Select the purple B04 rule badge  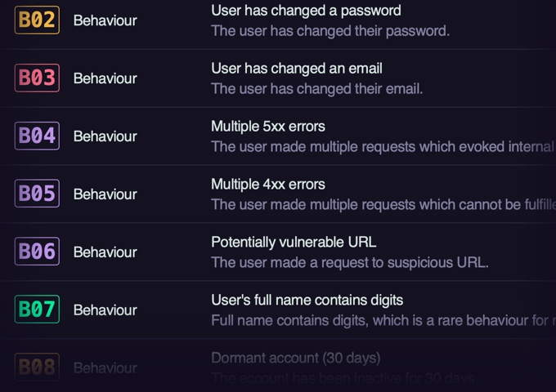click(x=37, y=136)
